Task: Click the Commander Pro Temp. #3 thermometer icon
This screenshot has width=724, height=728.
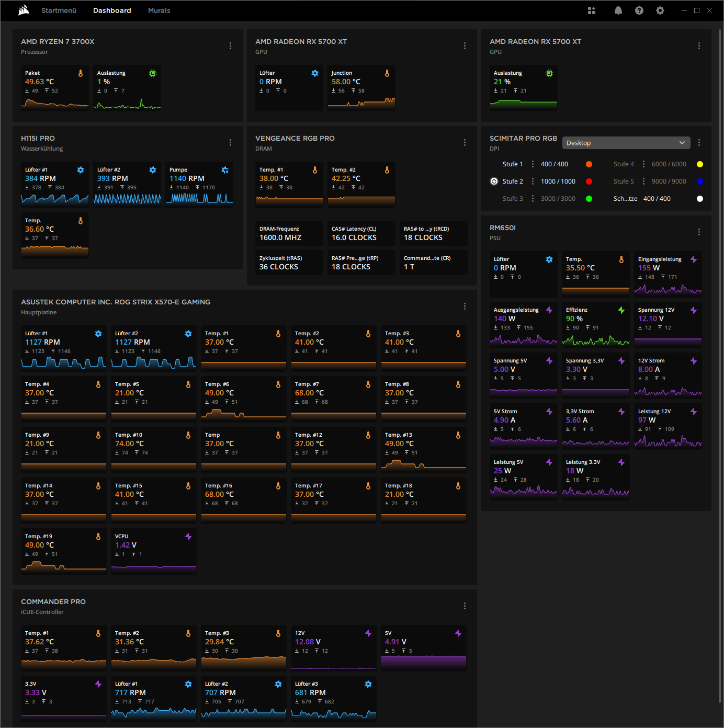Action: click(x=278, y=634)
